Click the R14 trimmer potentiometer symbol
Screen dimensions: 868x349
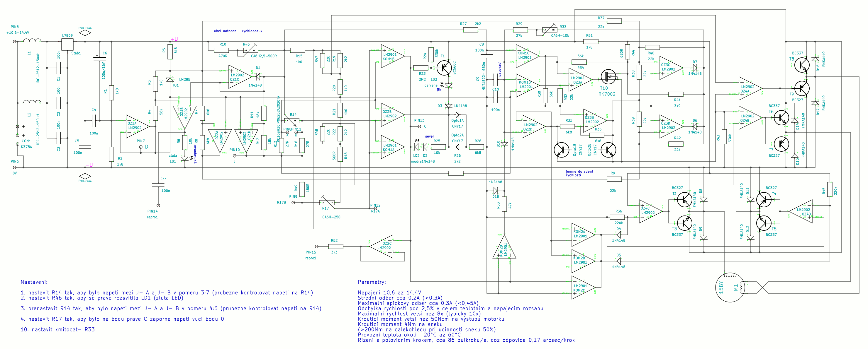pos(292,121)
